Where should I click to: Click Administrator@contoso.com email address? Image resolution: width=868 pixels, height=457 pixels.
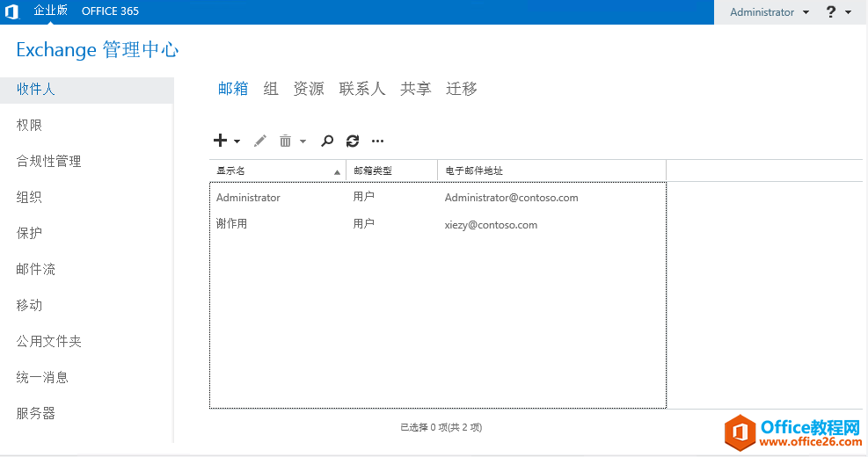(x=512, y=198)
